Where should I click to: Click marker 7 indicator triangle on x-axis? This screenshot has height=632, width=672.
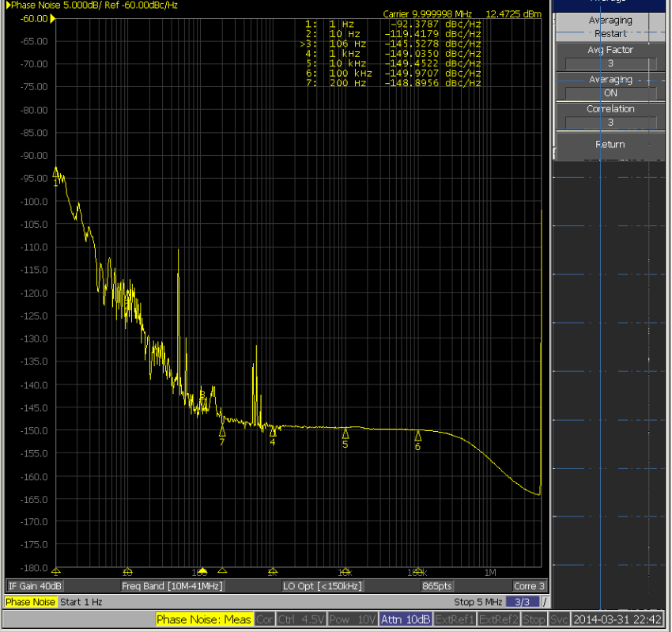222,570
